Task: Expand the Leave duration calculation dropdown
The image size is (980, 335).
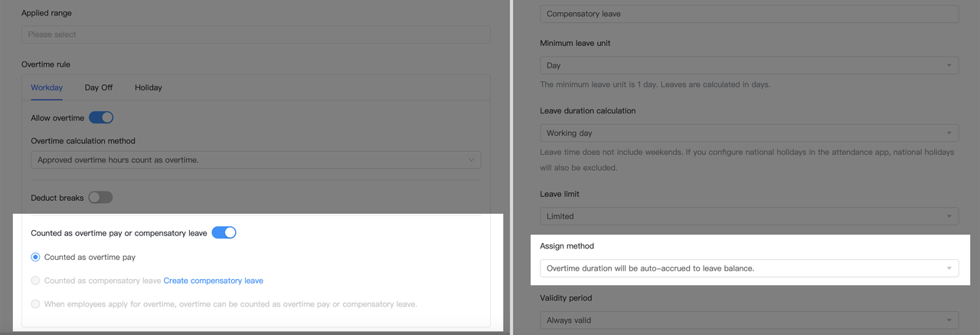Action: pyautogui.click(x=749, y=133)
